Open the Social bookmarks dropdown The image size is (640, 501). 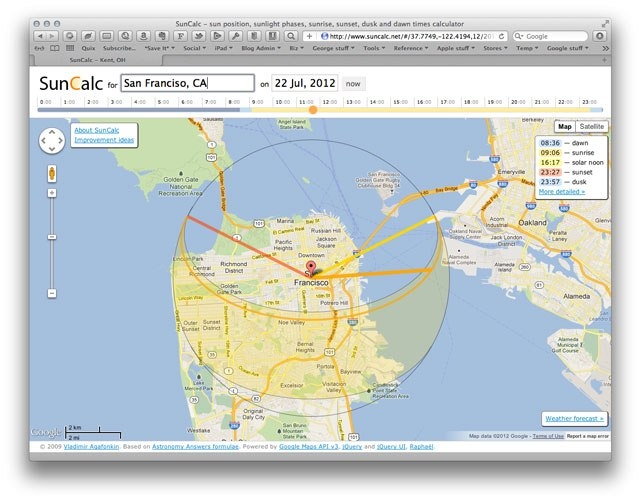194,48
